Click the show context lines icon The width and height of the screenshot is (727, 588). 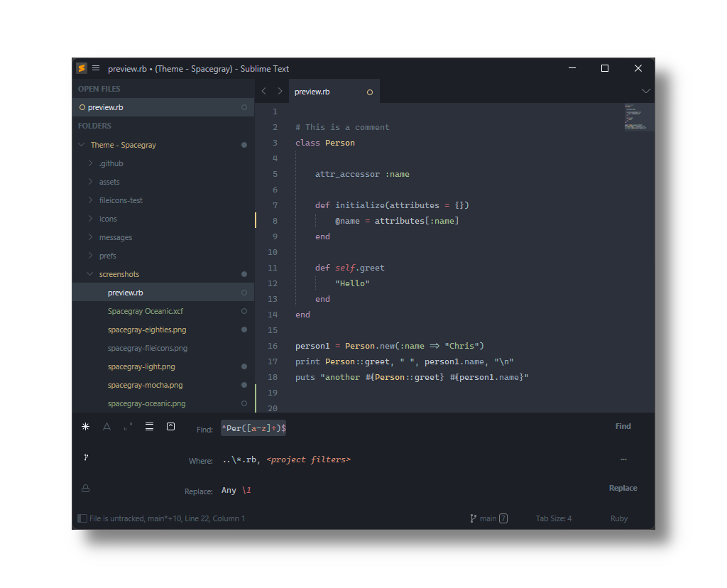point(149,427)
